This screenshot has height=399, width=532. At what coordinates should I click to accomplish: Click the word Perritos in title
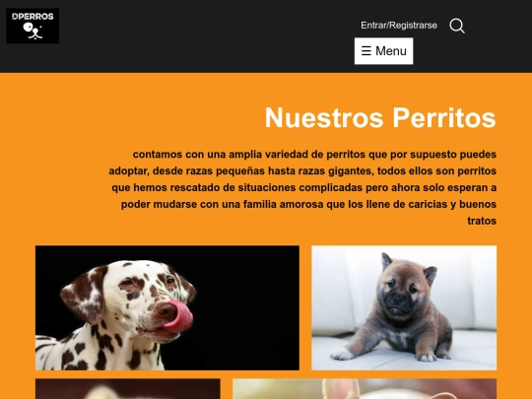[x=444, y=117]
